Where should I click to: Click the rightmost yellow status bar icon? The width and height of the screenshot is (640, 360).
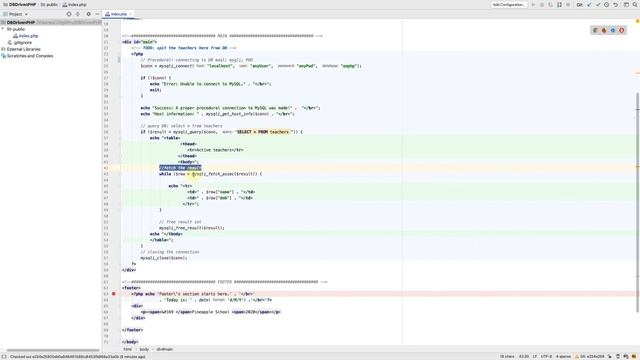point(635,357)
